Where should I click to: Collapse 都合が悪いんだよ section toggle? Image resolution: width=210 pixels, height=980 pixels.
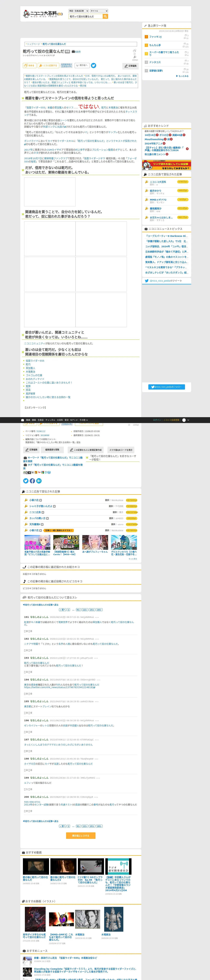[23, 335]
